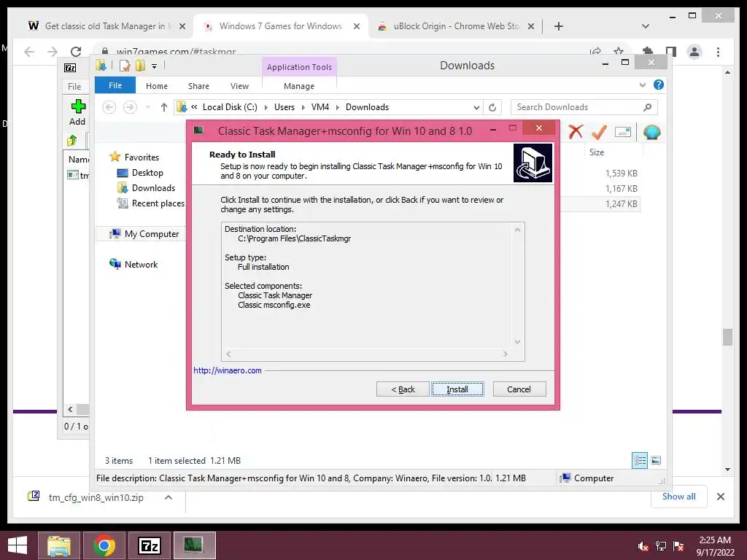Click 7-Zip up-folder arrow icon

[x=72, y=141]
